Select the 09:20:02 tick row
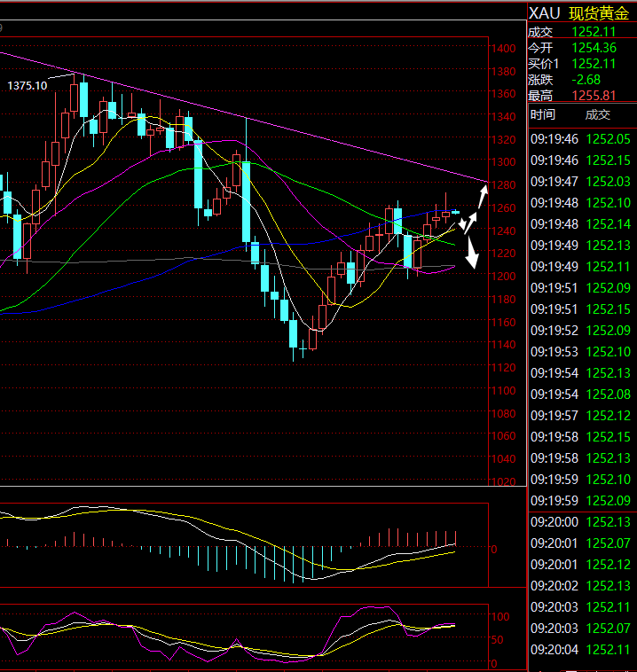637x672 pixels. 580,586
